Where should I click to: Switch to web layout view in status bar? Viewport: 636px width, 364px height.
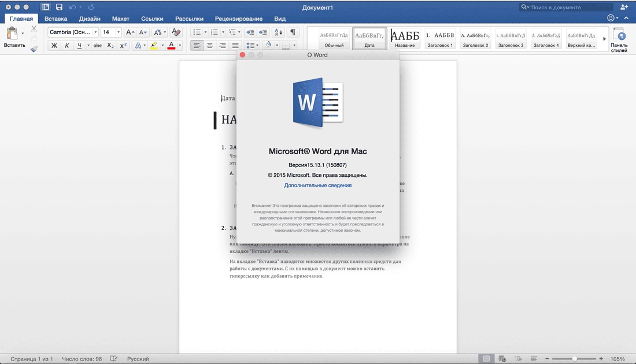pyautogui.click(x=502, y=359)
